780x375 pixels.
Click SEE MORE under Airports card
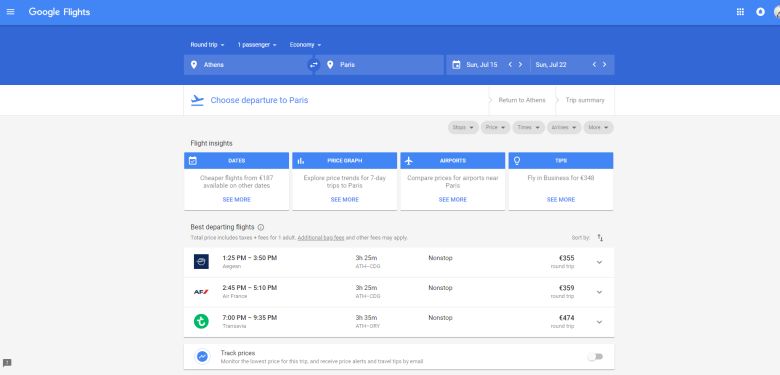453,199
